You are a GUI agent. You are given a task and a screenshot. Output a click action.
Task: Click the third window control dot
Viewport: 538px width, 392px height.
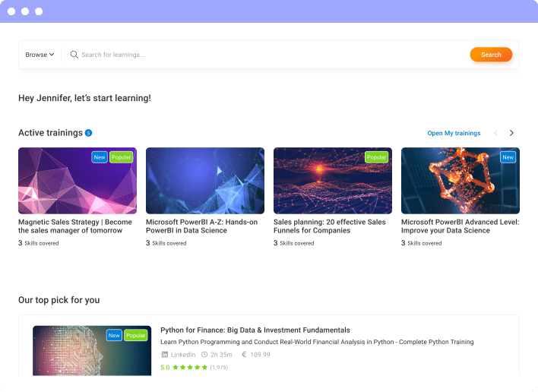pos(39,11)
